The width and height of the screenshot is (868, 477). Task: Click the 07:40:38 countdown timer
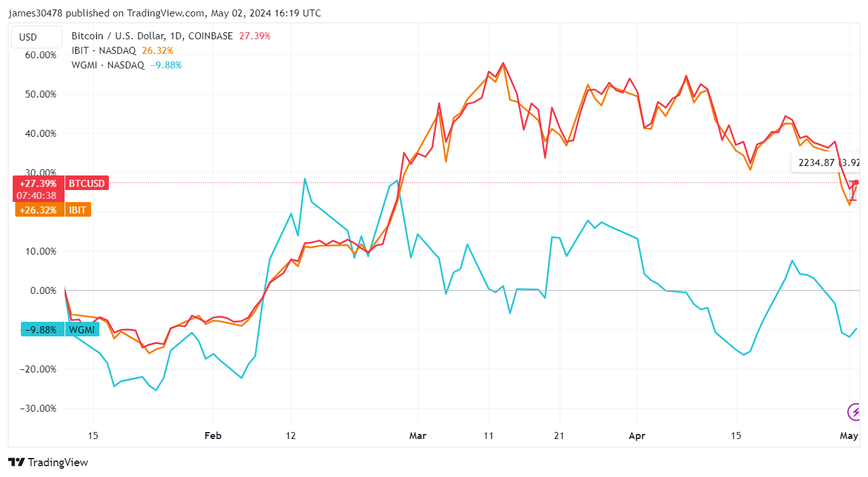[x=38, y=196]
